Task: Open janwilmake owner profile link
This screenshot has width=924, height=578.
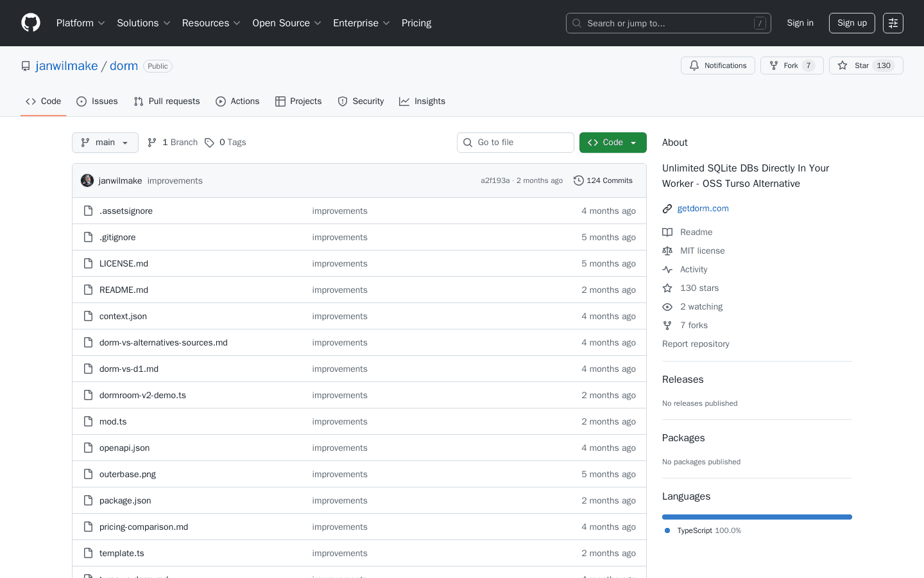Action: pos(67,66)
